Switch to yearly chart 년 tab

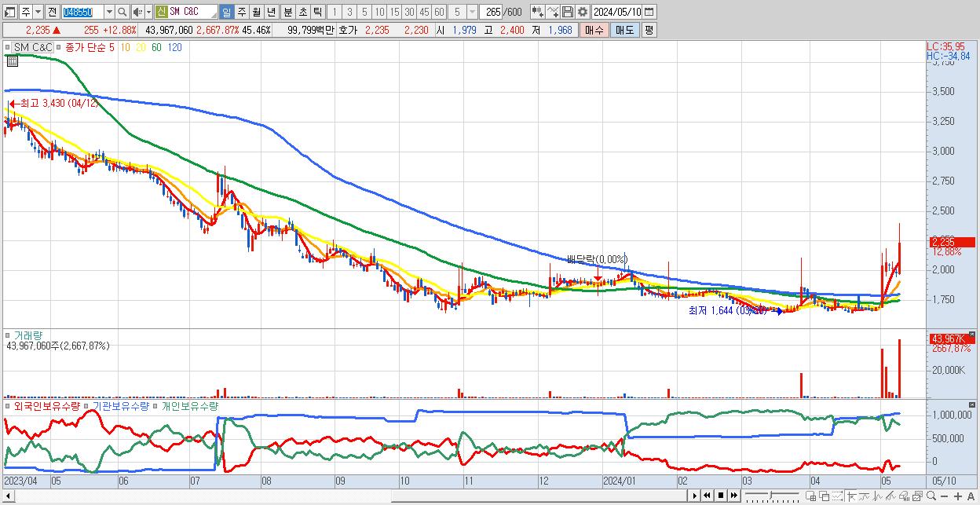tap(271, 12)
